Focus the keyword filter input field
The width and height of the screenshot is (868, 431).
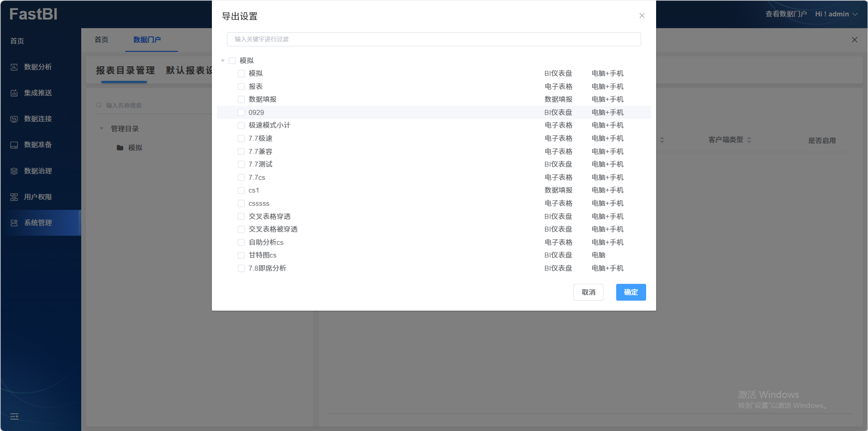pos(433,40)
